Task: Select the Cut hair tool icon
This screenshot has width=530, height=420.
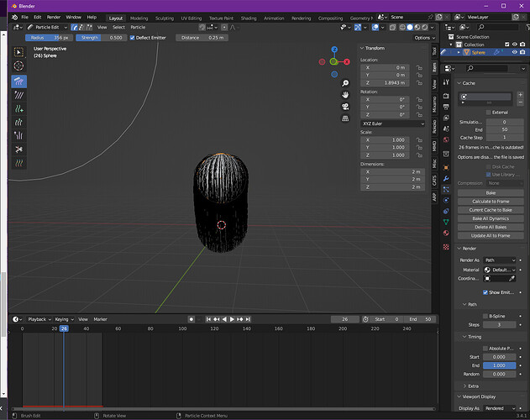Action: (x=19, y=150)
